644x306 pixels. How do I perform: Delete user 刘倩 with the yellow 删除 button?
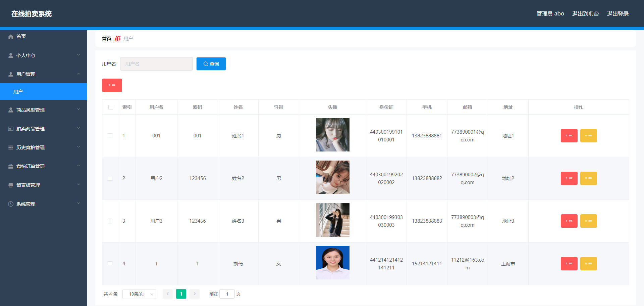click(589, 264)
